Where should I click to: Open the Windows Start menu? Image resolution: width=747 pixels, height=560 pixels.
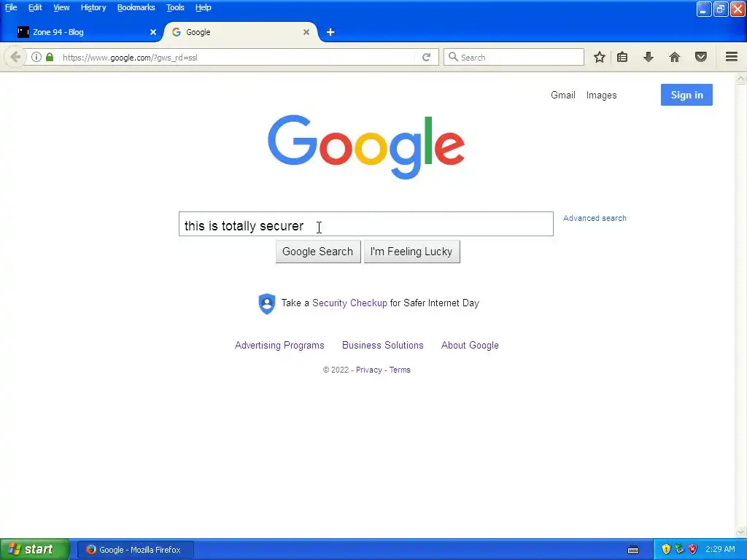pyautogui.click(x=35, y=550)
